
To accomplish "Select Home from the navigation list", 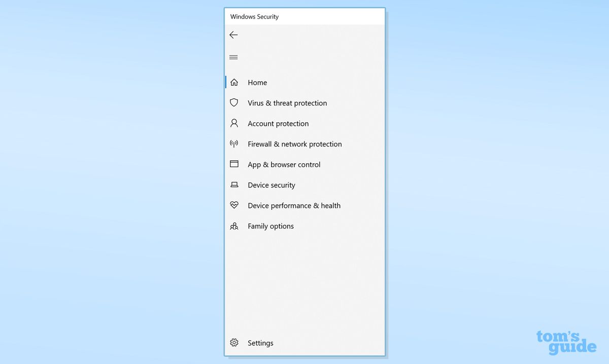I will click(x=257, y=82).
